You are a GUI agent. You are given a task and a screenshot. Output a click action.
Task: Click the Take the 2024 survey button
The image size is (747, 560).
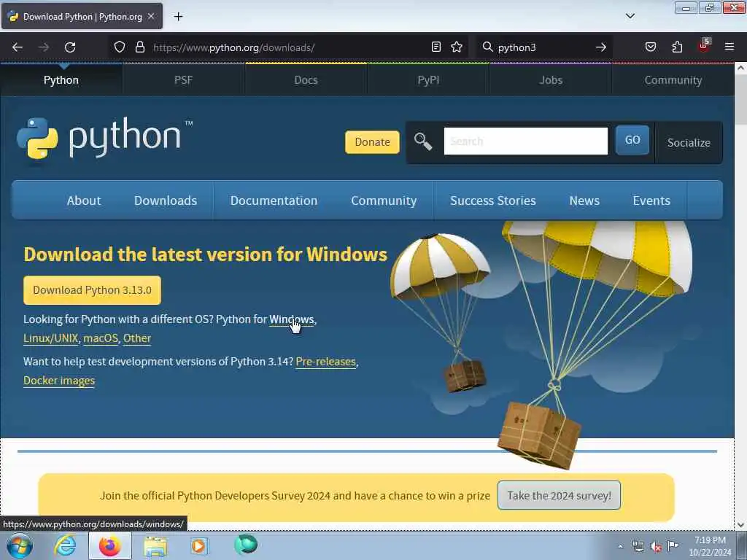[559, 495]
